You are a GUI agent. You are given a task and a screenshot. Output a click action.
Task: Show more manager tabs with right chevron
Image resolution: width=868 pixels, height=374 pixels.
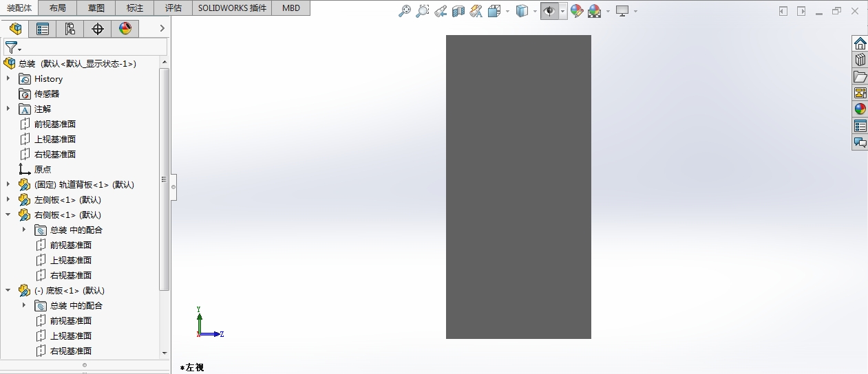tap(162, 28)
